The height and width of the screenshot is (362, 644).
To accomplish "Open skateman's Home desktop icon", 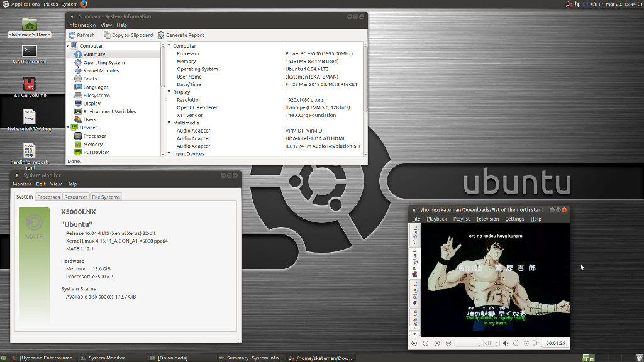I will [30, 28].
